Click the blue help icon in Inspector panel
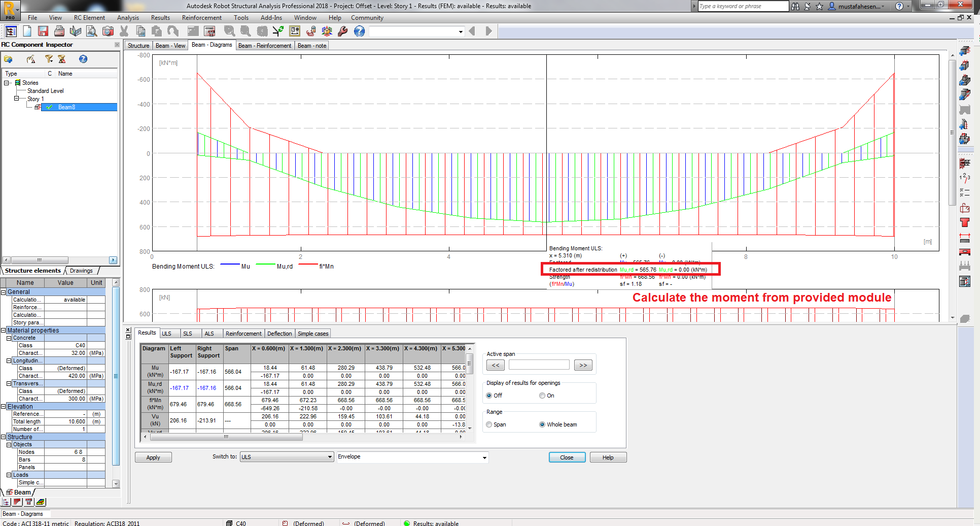This screenshot has height=526, width=980. point(83,59)
